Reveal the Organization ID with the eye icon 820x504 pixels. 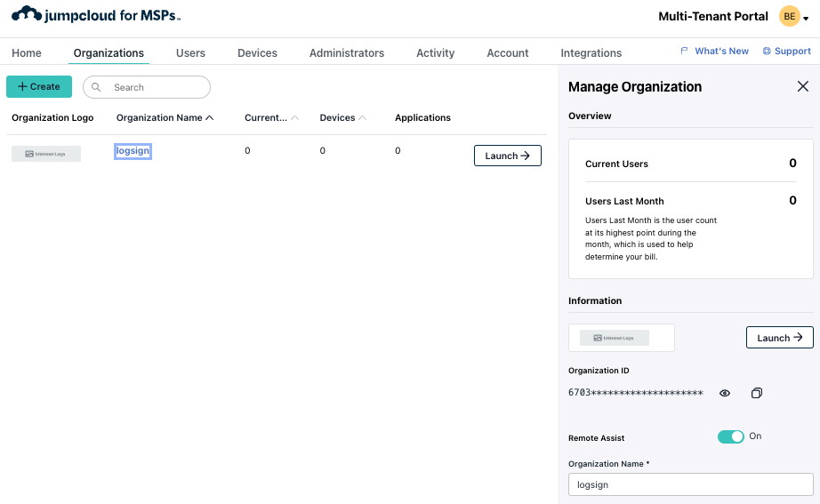click(724, 393)
